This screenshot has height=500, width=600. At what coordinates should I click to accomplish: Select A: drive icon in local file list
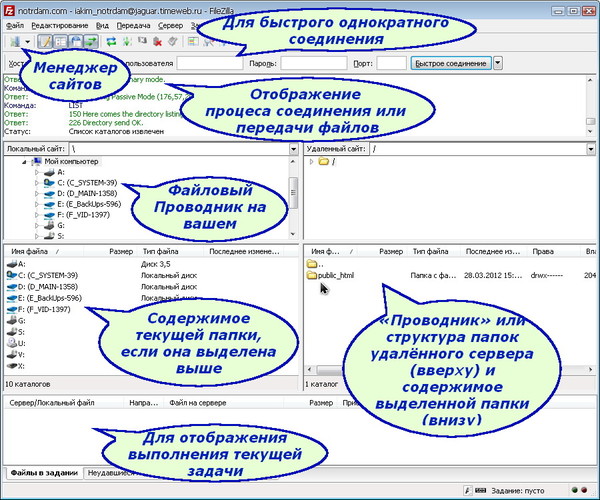tap(12, 264)
